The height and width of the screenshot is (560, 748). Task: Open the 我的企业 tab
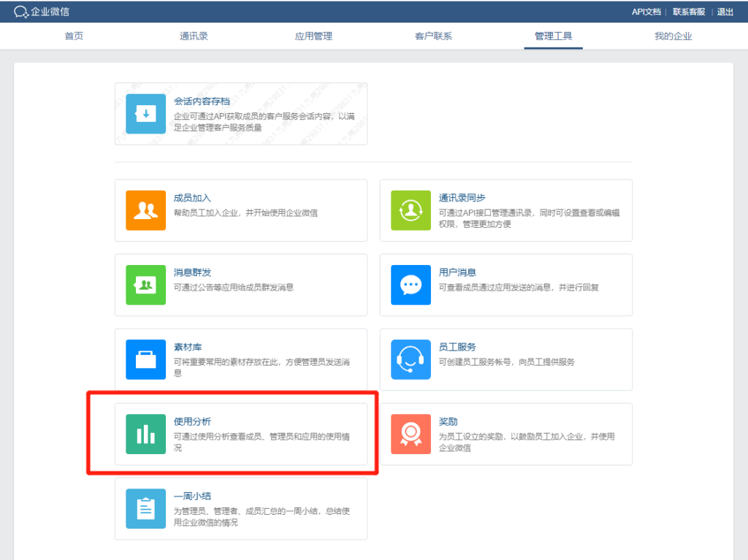point(673,36)
